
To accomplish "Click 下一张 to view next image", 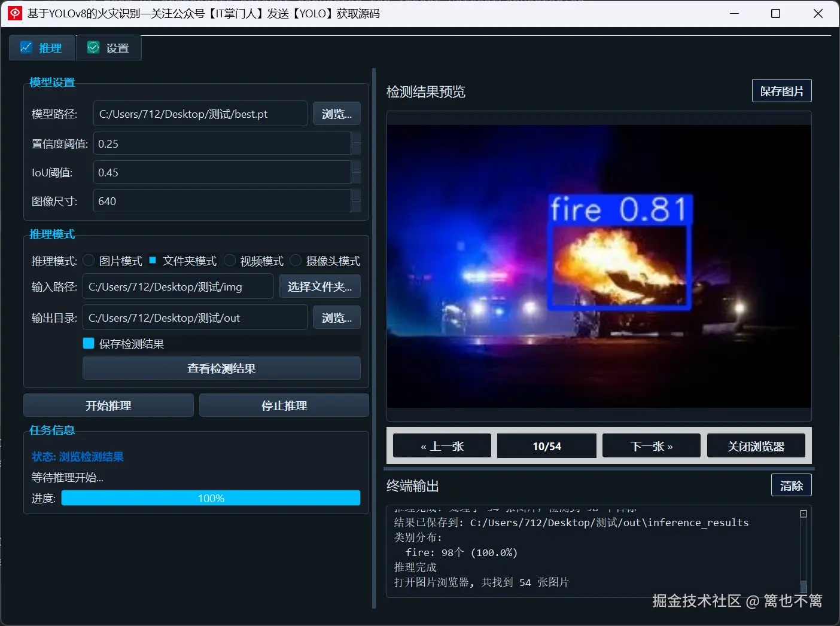I will pyautogui.click(x=651, y=445).
